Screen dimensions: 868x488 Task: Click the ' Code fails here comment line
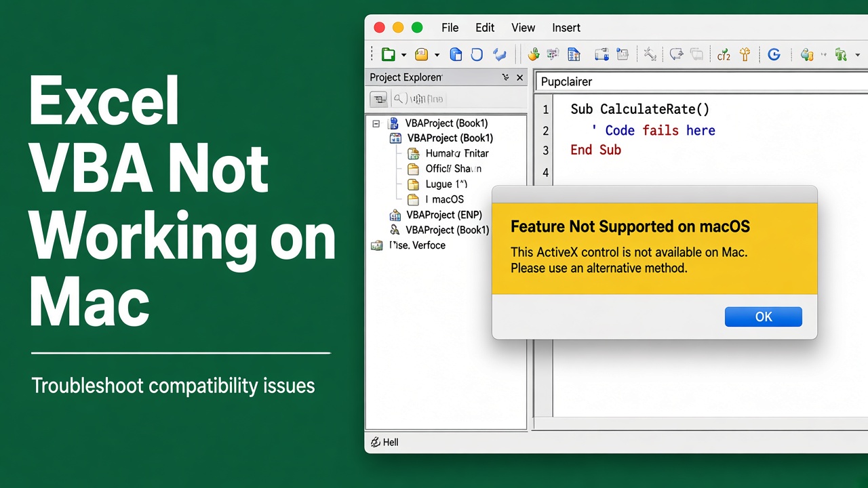pos(654,130)
